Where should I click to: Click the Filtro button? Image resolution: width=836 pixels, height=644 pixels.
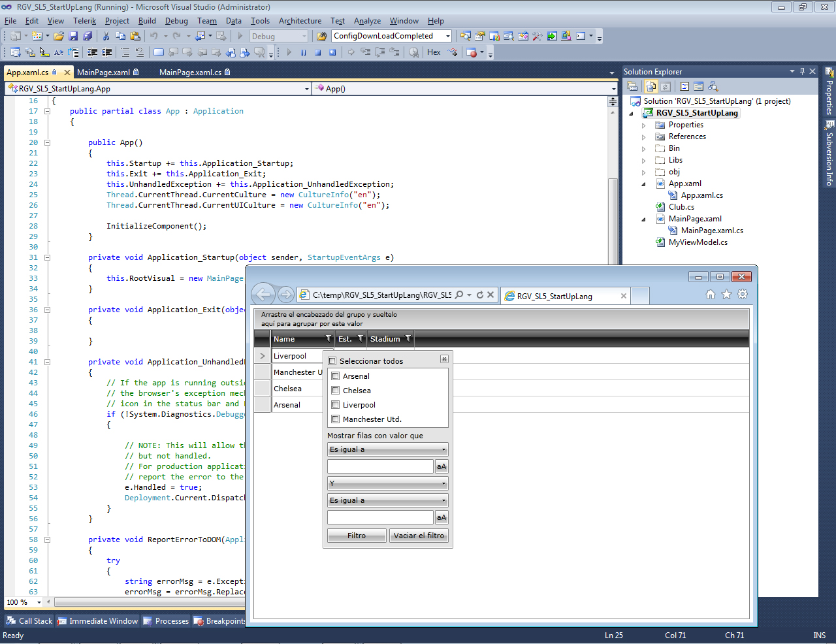point(357,536)
